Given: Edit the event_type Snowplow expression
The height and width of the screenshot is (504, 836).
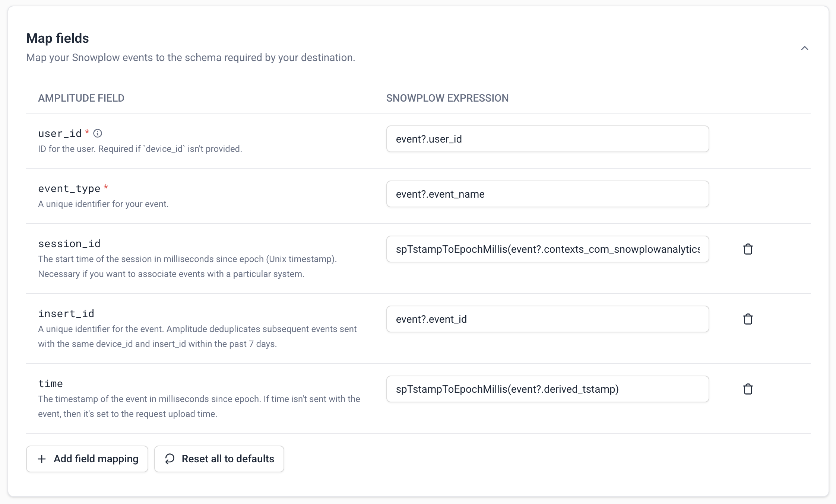Looking at the screenshot, I should click(x=547, y=194).
